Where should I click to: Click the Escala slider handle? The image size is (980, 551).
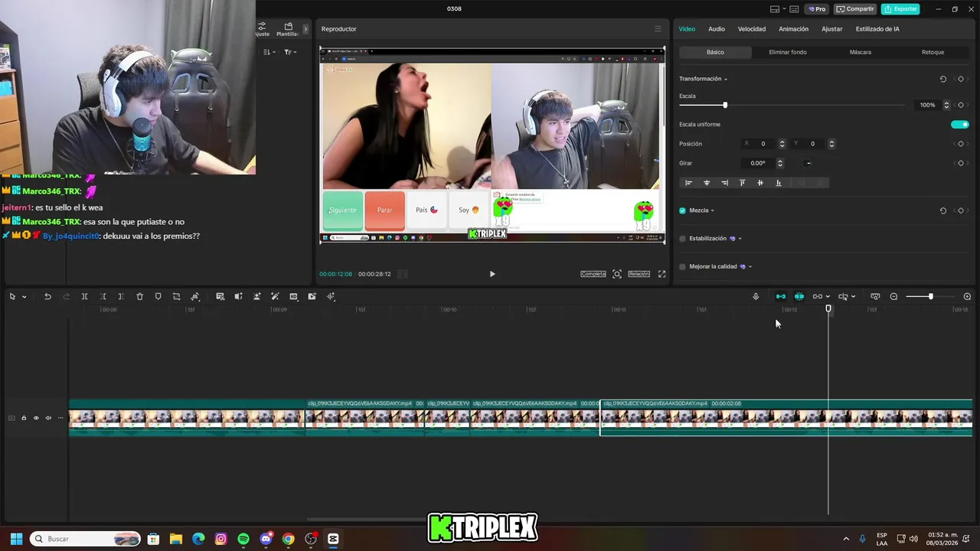[x=725, y=105]
